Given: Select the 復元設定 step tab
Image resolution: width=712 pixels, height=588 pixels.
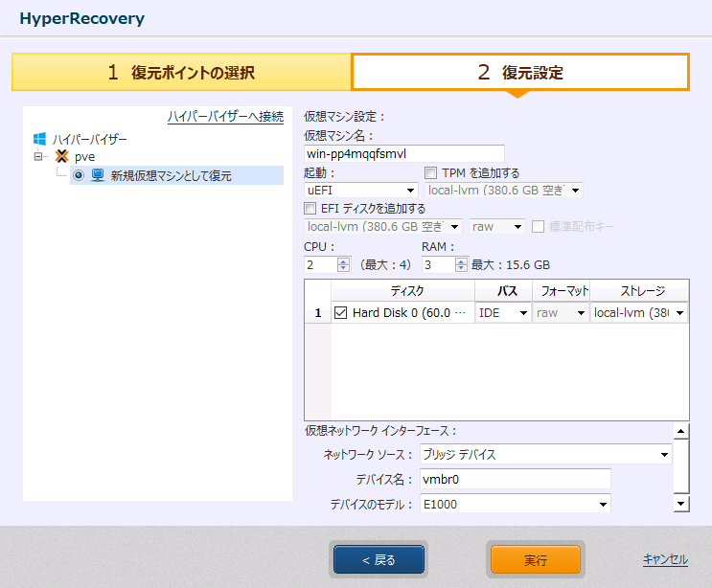Looking at the screenshot, I should [520, 73].
